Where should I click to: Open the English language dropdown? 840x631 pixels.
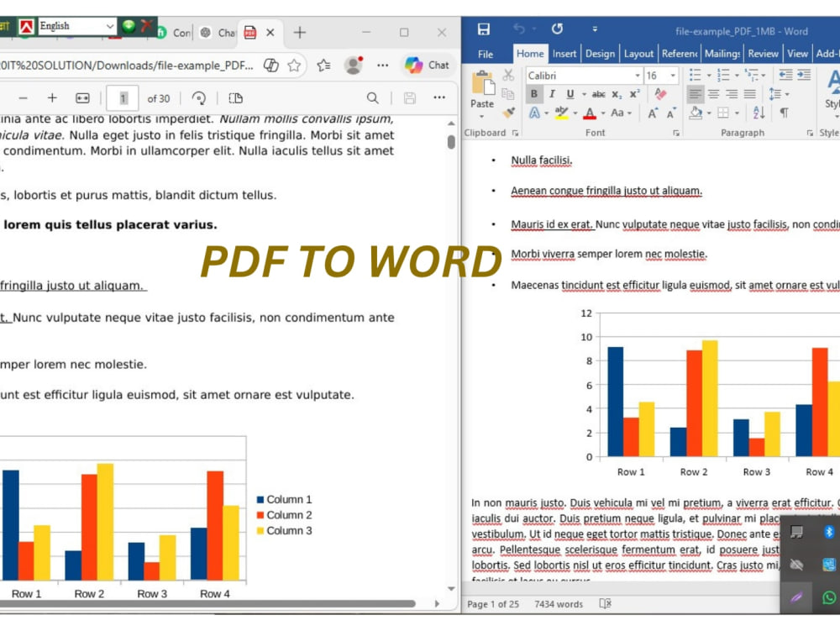[x=76, y=26]
